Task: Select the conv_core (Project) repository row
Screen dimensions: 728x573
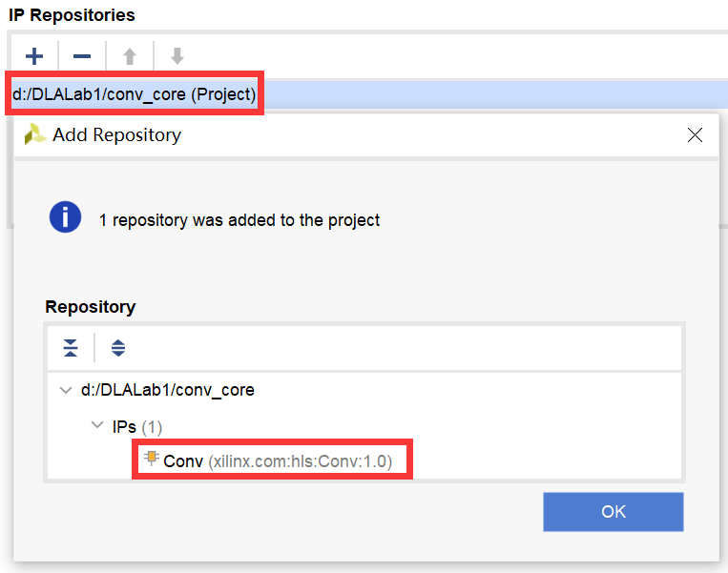Action: pyautogui.click(x=134, y=95)
